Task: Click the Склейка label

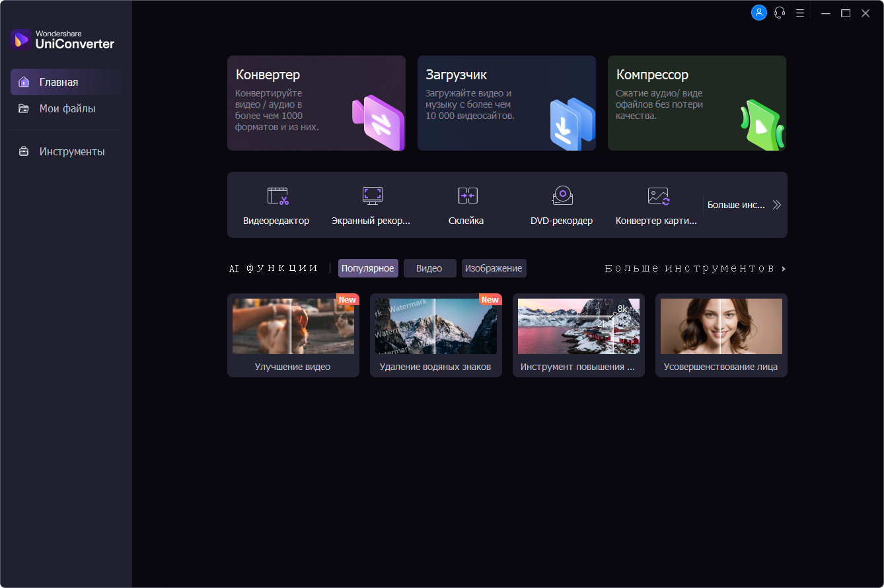Action: (466, 221)
